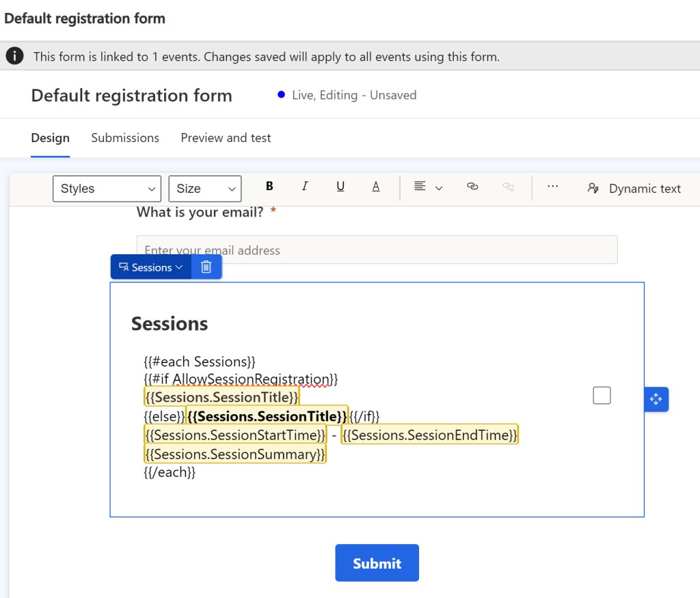Apply underline formatting to text
The height and width of the screenshot is (598, 700).
click(x=340, y=187)
